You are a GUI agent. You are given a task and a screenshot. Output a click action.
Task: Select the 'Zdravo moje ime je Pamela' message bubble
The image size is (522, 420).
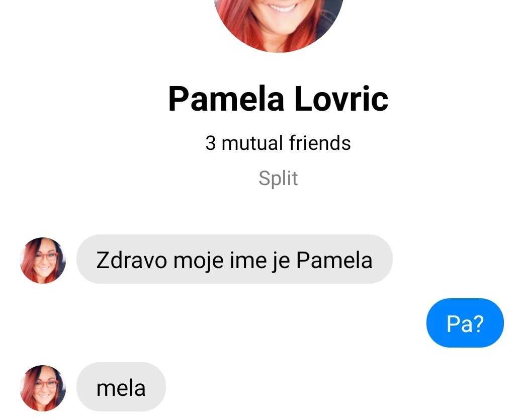[234, 259]
